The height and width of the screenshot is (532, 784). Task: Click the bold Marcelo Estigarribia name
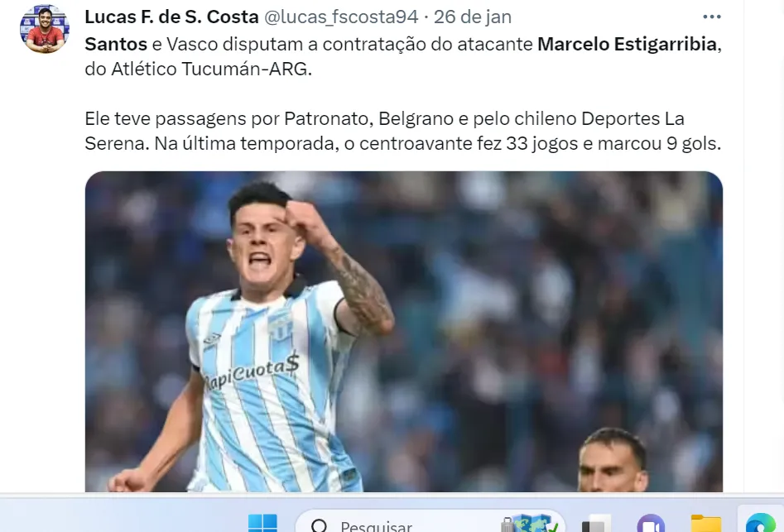click(628, 44)
